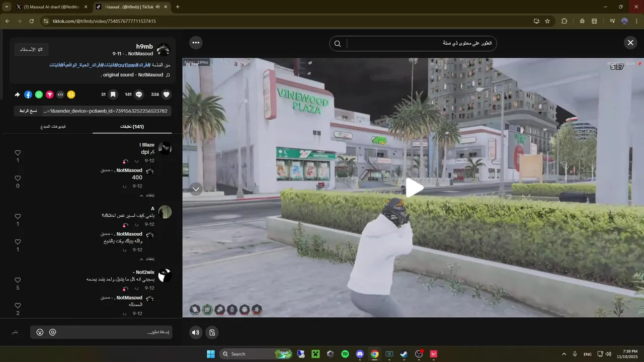This screenshot has height=362, width=644.
Task: Open original sound - NotMasoud link
Action: tap(133, 75)
